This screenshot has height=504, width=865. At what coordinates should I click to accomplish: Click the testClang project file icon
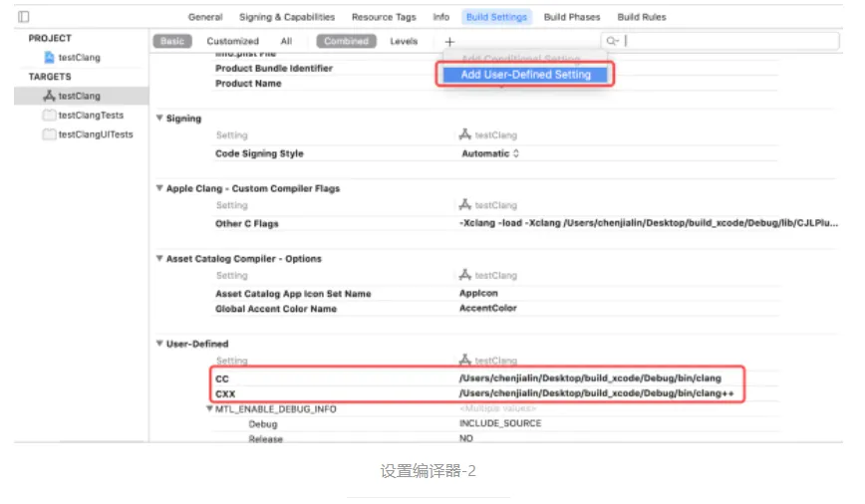pyautogui.click(x=49, y=58)
